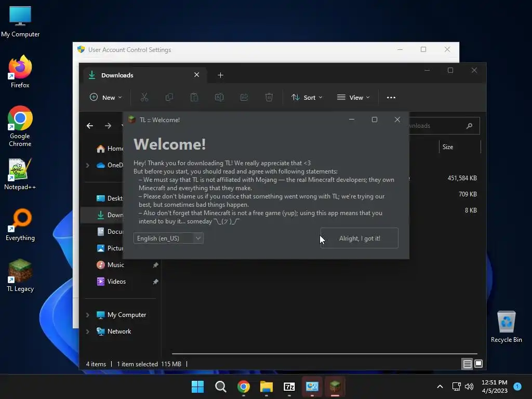The width and height of the screenshot is (532, 399).
Task: Click the 451,584 KB file size entry
Action: [462, 178]
